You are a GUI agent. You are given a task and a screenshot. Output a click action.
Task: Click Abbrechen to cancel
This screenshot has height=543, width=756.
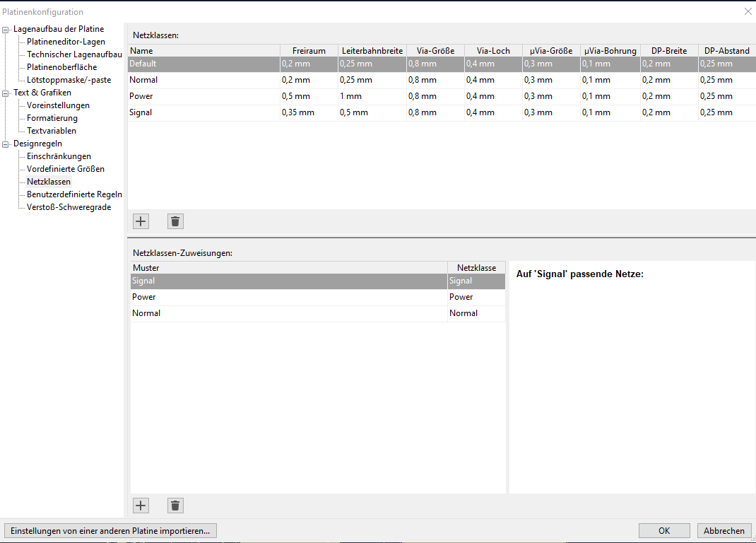point(723,530)
